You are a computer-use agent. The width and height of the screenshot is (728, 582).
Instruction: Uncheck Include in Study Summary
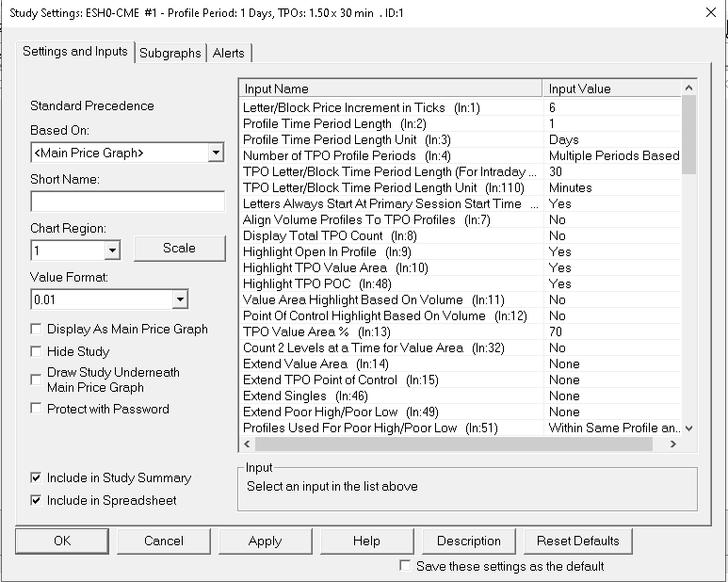pyautogui.click(x=36, y=477)
